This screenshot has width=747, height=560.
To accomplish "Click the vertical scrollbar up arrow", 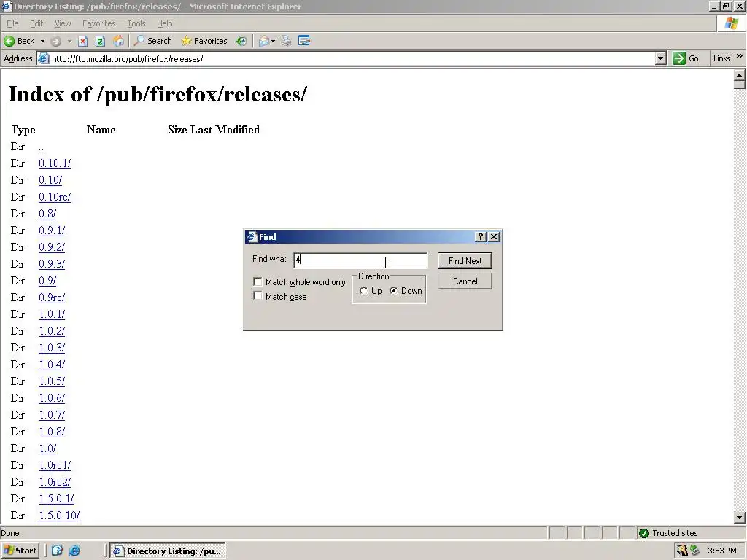I will [x=740, y=75].
